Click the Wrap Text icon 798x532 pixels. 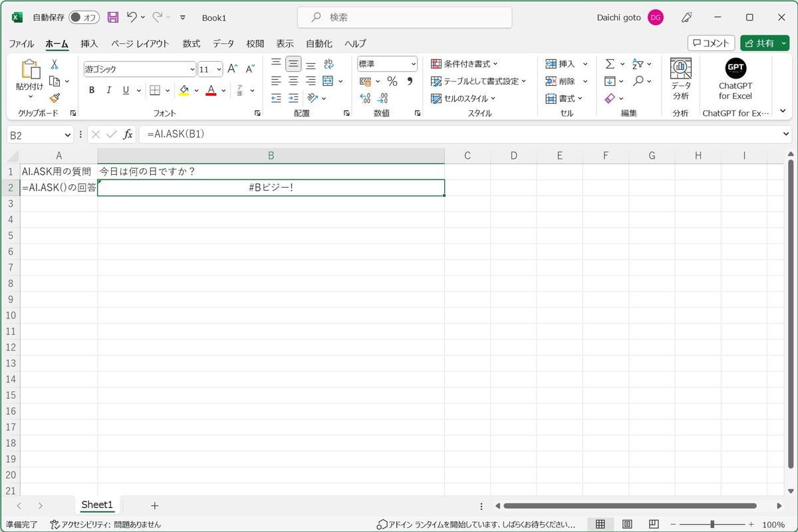pyautogui.click(x=329, y=64)
